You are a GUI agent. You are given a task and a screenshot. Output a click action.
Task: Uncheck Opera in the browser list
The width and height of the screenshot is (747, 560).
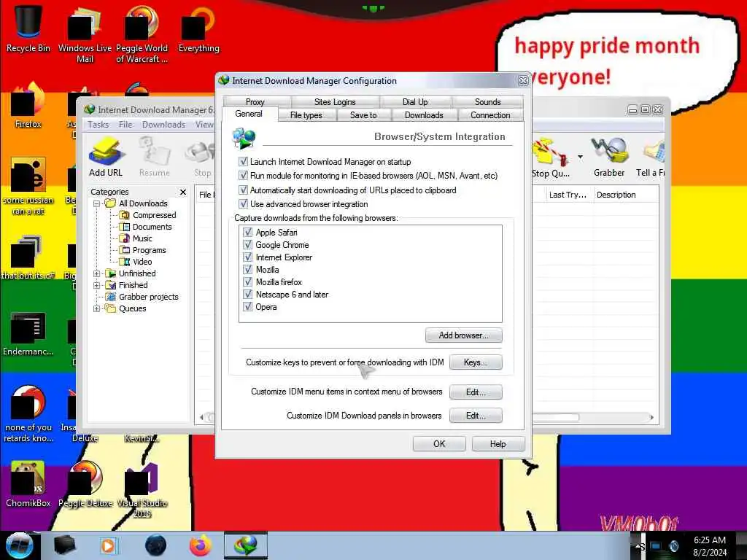click(248, 307)
